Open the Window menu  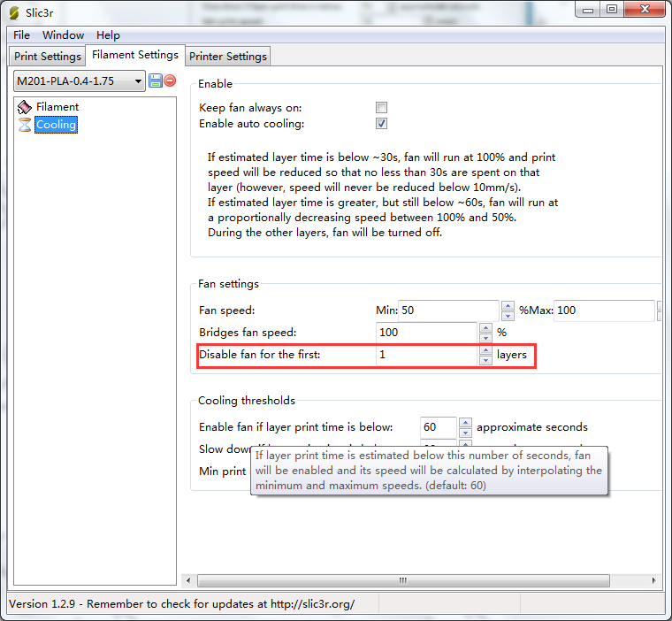(x=63, y=35)
